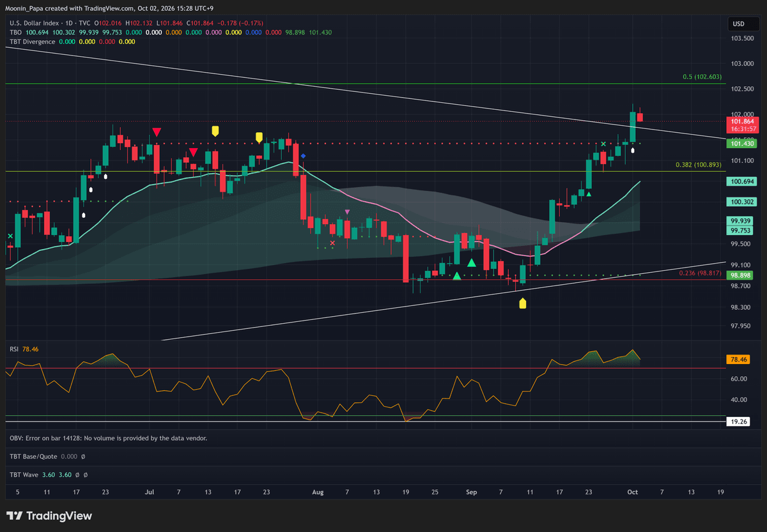Viewport: 767px width, 532px height.
Task: Click the yellow up-arrow marker below September low
Action: point(523,303)
